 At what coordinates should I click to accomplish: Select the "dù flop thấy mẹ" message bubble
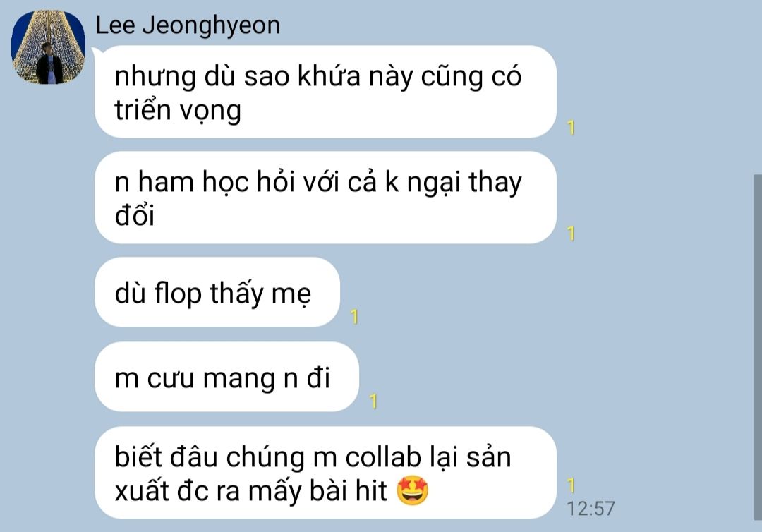(217, 292)
